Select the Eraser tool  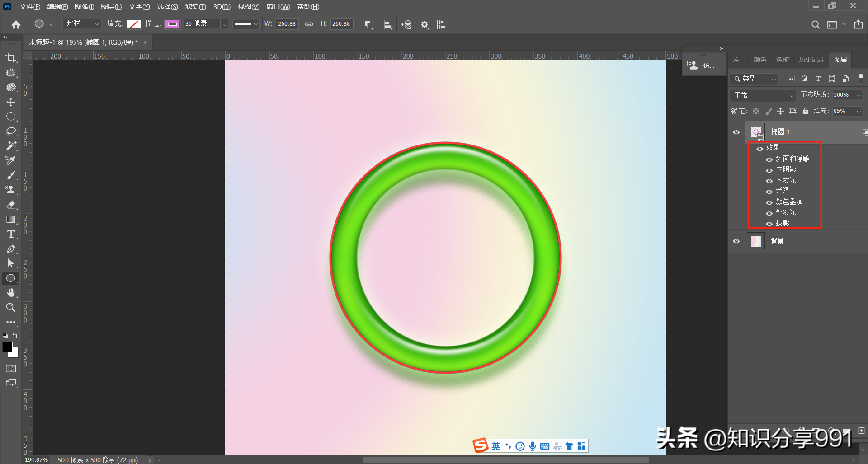click(11, 205)
